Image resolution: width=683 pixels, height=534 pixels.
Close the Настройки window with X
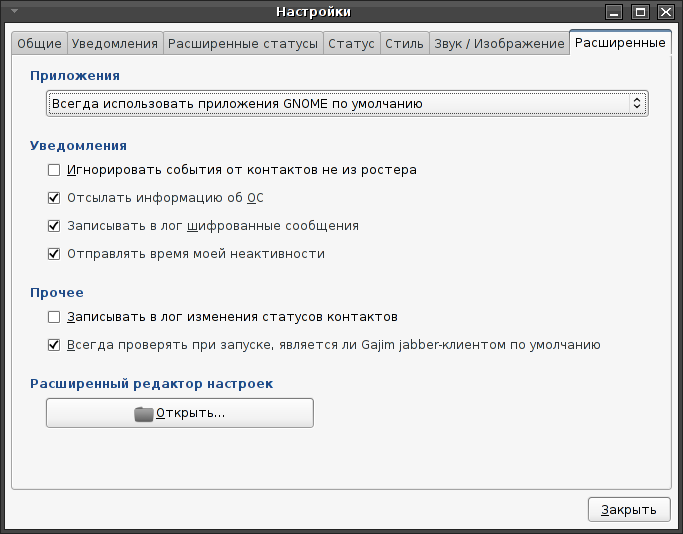pos(666,12)
